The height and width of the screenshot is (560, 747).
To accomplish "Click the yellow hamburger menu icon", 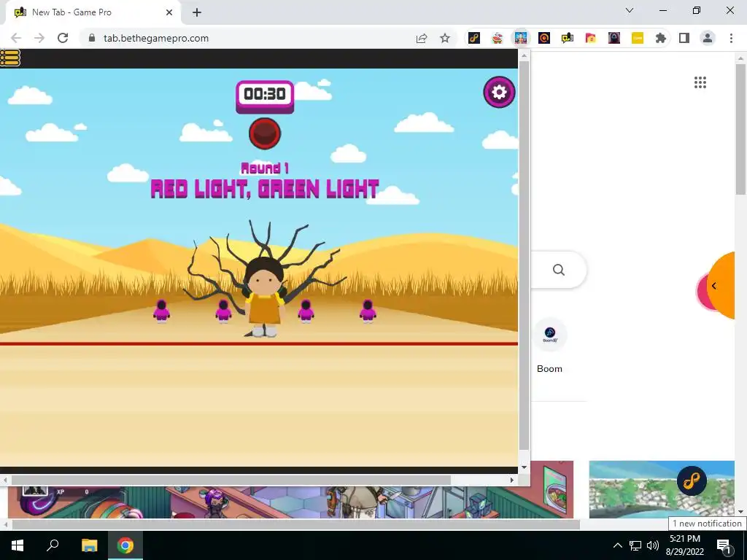I will coord(10,58).
